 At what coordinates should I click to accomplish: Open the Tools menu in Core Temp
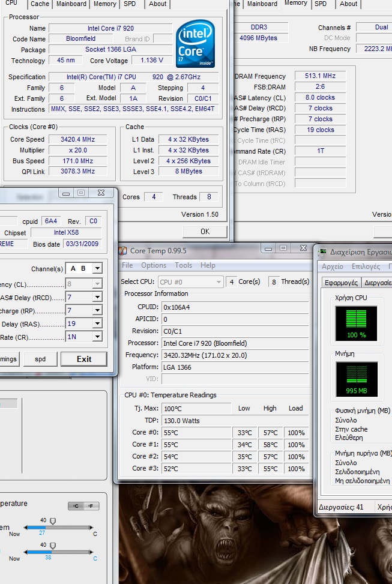tap(183, 265)
